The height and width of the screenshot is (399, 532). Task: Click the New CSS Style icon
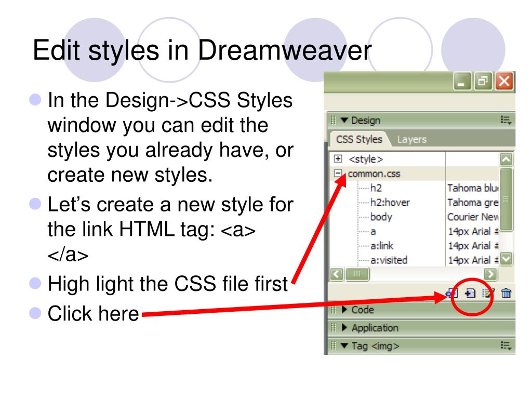point(470,293)
